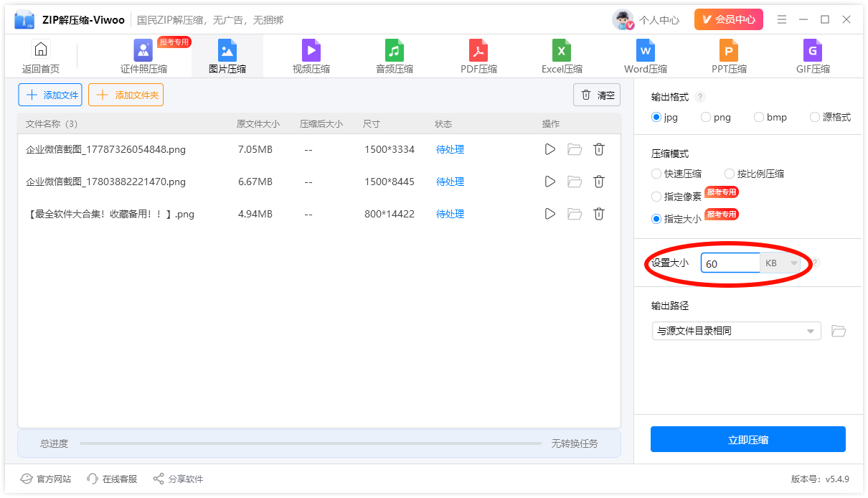Click 待处理 status of 企业微信截图_17787326054848.png
Viewport: 868px width, 498px height.
coord(450,149)
